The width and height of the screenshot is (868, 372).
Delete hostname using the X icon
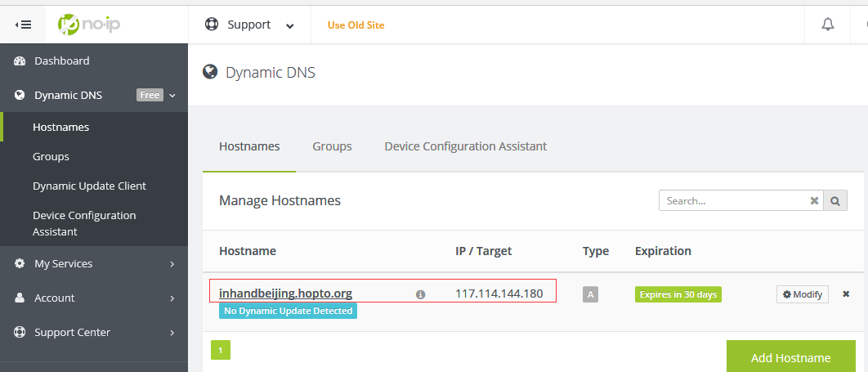(846, 294)
